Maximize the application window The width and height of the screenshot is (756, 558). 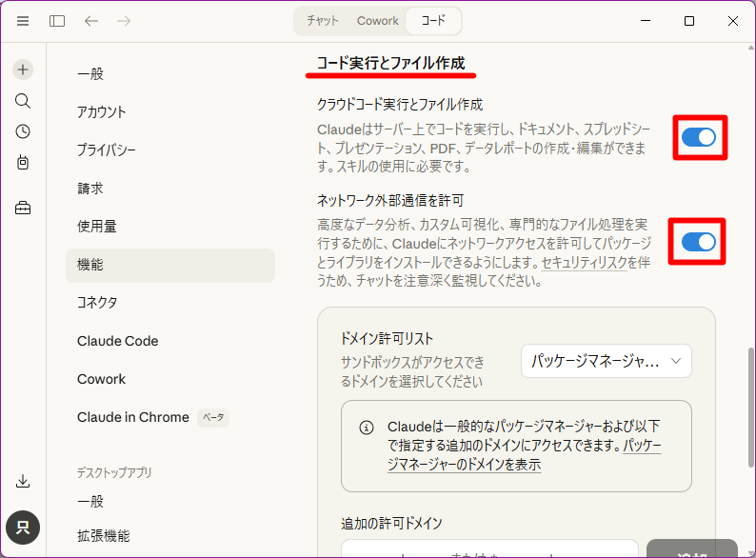click(x=689, y=21)
